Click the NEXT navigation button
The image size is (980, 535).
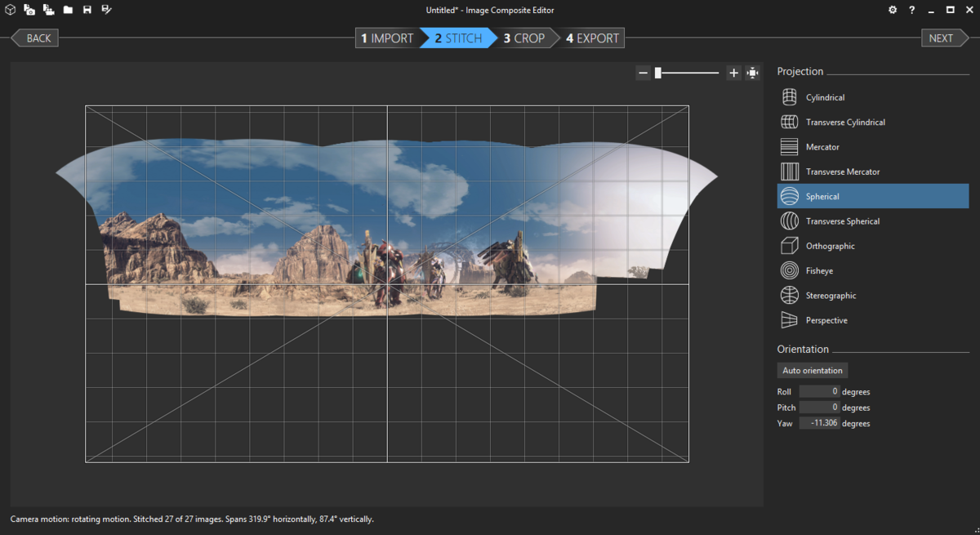tap(945, 38)
